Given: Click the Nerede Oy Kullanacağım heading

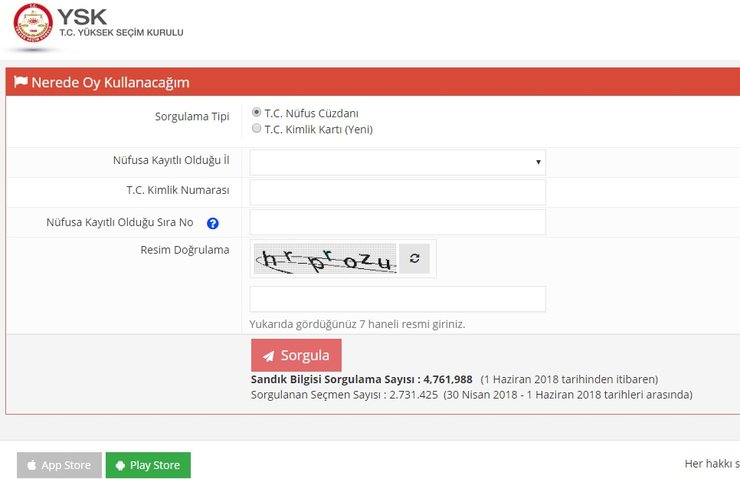Looking at the screenshot, I should coord(110,82).
